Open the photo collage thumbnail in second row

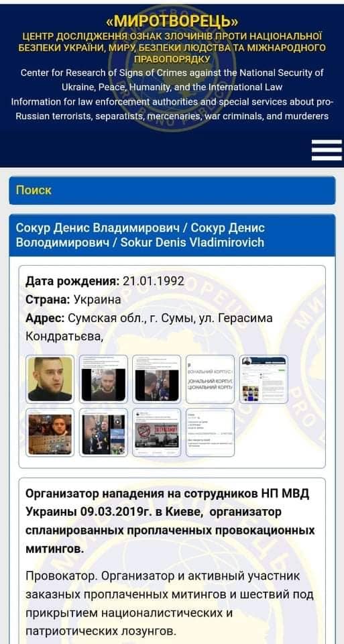coord(103,433)
